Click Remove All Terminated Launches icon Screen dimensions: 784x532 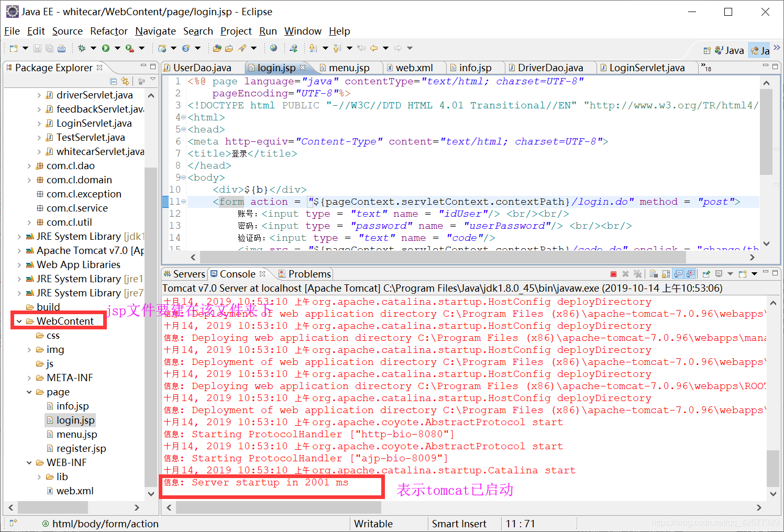point(637,274)
